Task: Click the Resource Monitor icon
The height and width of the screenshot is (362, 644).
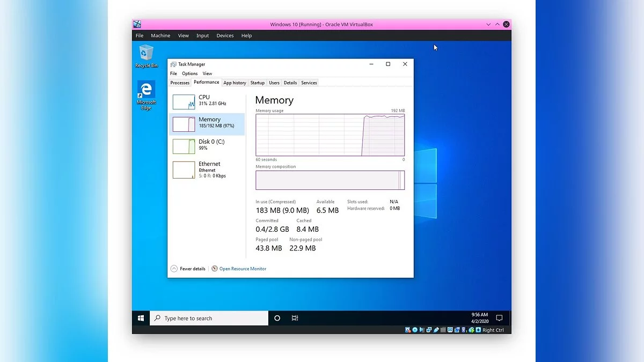Action: pos(215,269)
